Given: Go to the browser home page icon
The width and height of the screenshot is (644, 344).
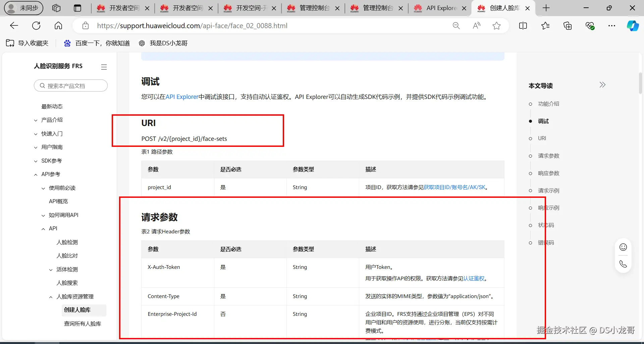Looking at the screenshot, I should [x=58, y=25].
